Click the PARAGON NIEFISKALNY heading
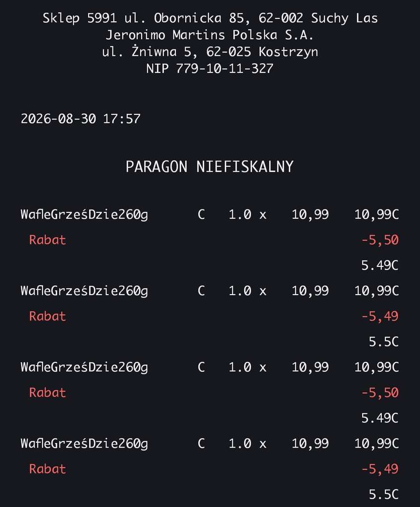420x507 pixels. tap(210, 167)
